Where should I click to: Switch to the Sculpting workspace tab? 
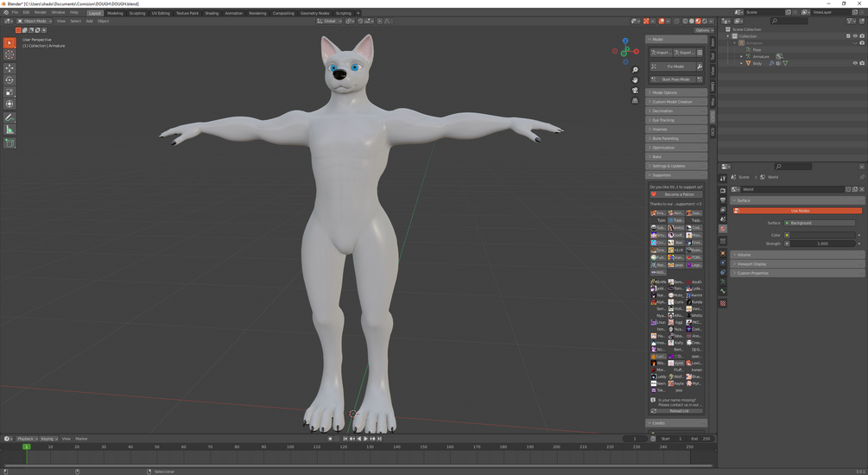(x=137, y=13)
